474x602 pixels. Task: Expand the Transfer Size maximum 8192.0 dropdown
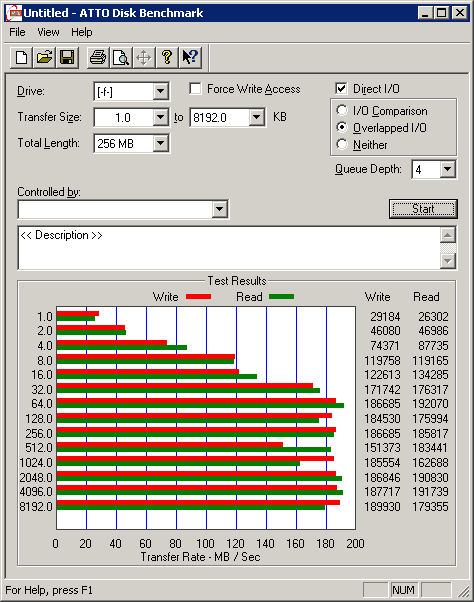[x=256, y=117]
